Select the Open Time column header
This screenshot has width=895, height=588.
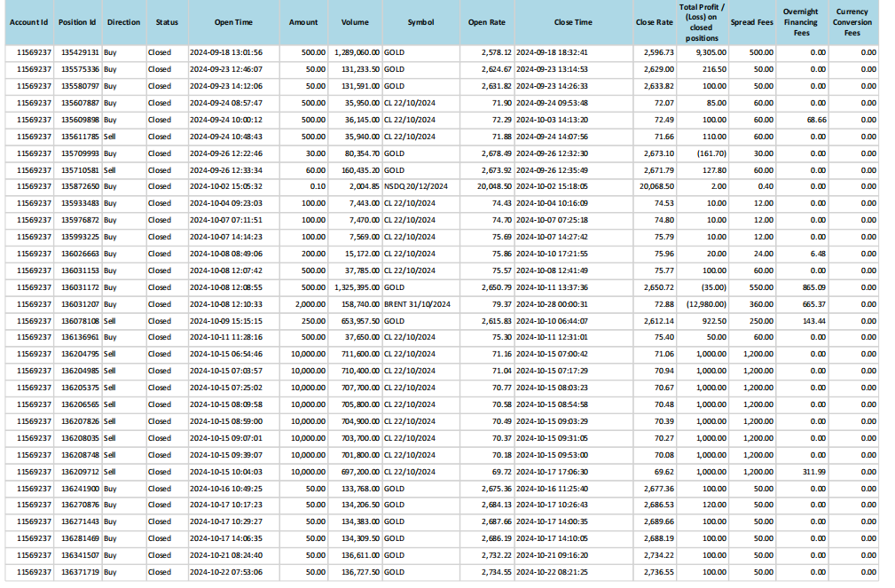click(x=233, y=22)
